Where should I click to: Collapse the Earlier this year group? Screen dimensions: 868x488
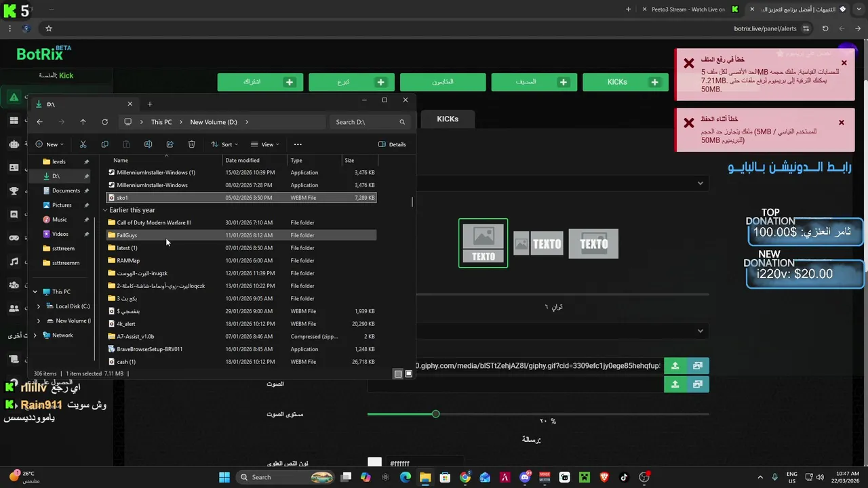[x=105, y=210]
